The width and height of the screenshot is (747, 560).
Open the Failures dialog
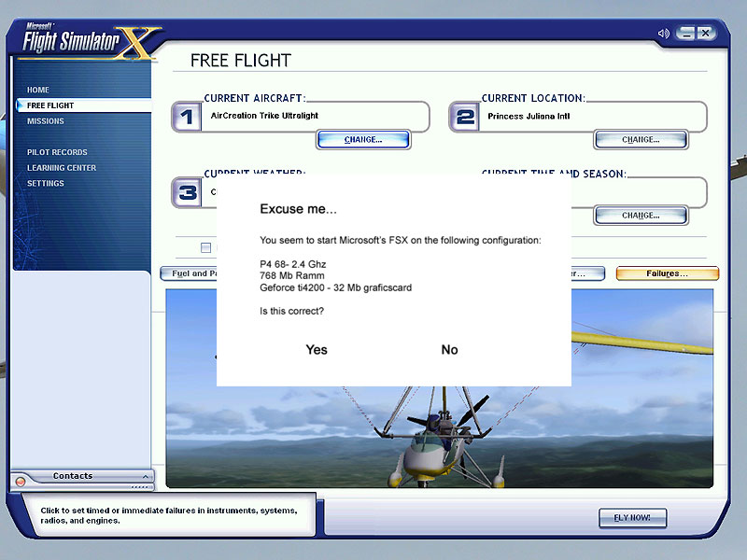tap(667, 273)
